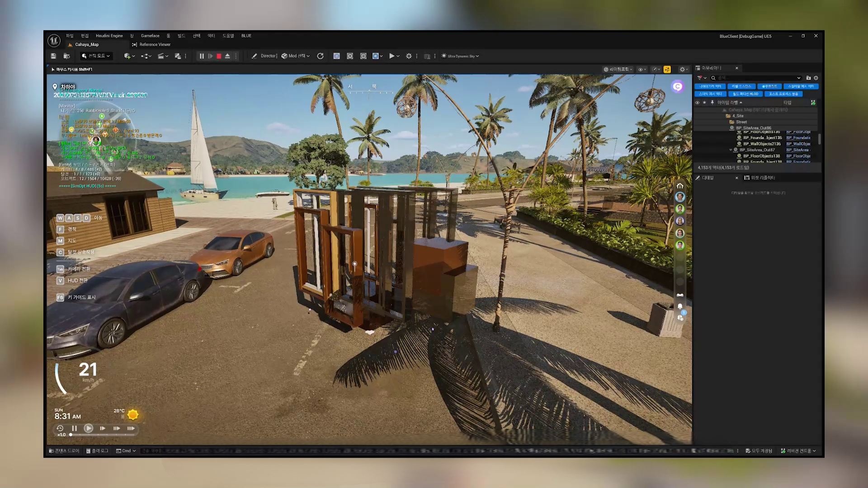Open the 출력 로그 button
This screenshot has width=868, height=488.
(97, 450)
